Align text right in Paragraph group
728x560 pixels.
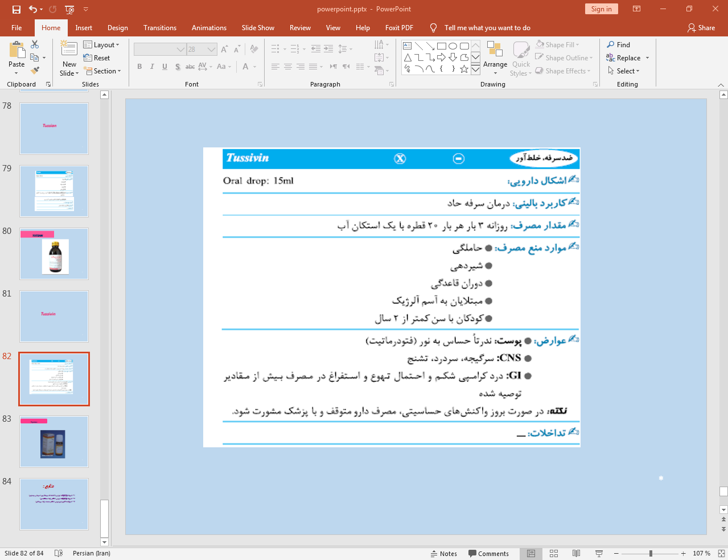tap(301, 67)
